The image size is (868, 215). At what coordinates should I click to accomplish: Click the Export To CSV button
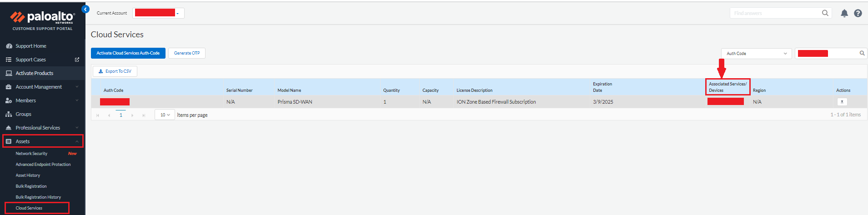(x=115, y=71)
